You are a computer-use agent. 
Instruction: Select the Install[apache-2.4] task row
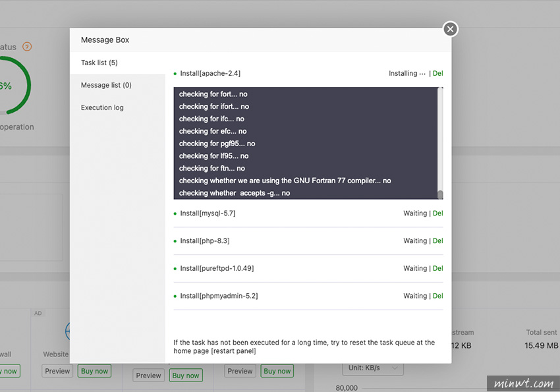[x=308, y=73]
